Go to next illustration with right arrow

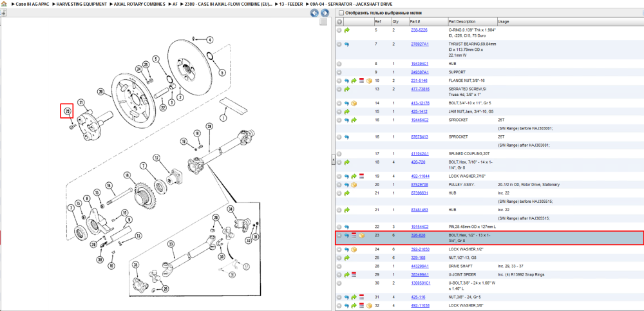pyautogui.click(x=325, y=13)
